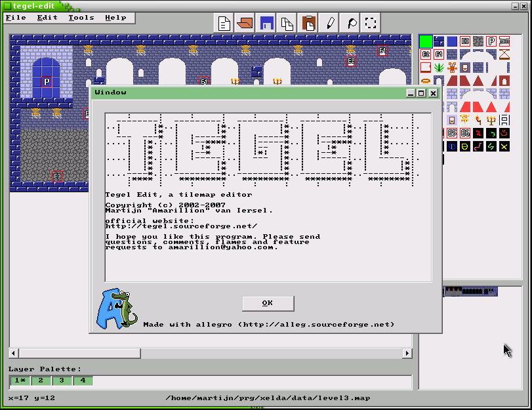Switch to layer 2 in Layer Palette

pyautogui.click(x=41, y=381)
